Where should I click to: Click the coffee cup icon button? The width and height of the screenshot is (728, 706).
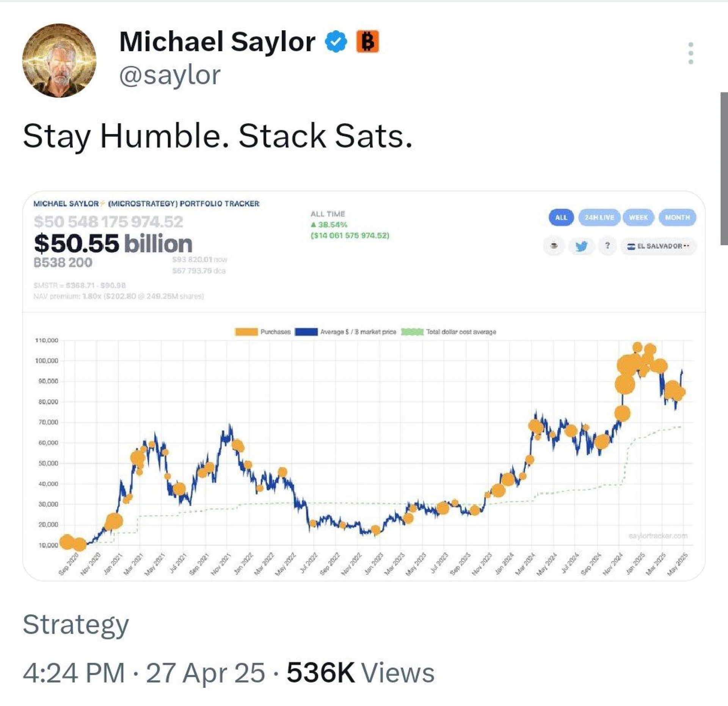[554, 246]
